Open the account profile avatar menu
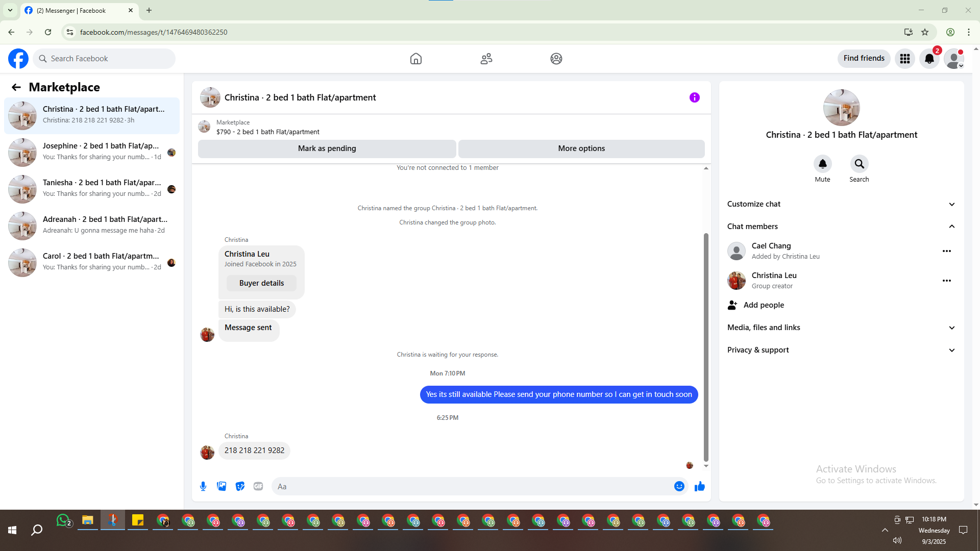This screenshot has width=980, height=551. tap(954, 59)
